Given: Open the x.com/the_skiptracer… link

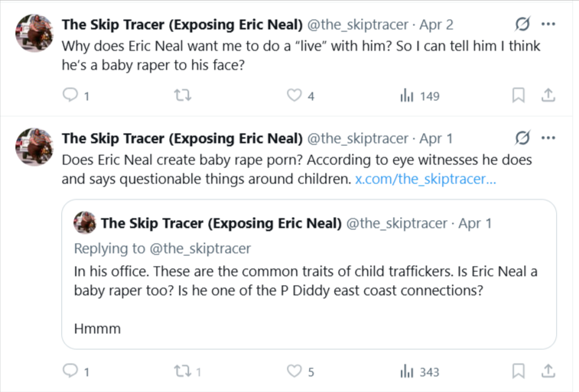Looking at the screenshot, I should 425,180.
